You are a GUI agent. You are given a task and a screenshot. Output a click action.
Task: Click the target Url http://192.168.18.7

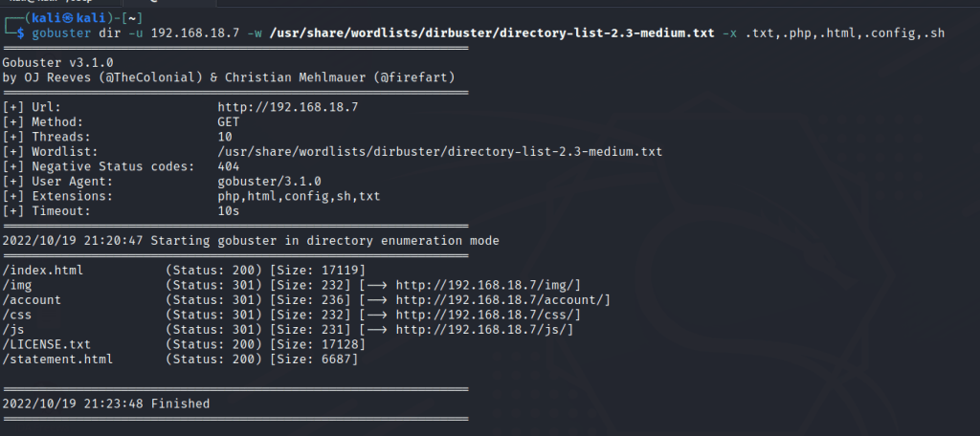tap(287, 107)
